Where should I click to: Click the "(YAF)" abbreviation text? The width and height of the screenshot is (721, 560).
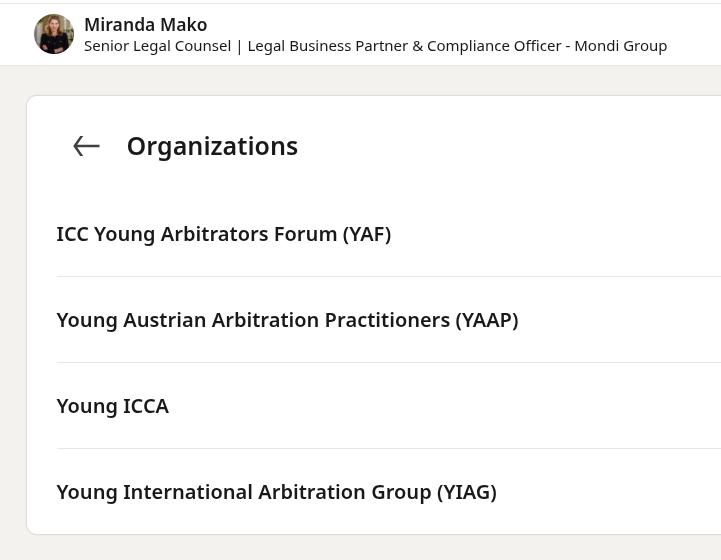(x=366, y=234)
